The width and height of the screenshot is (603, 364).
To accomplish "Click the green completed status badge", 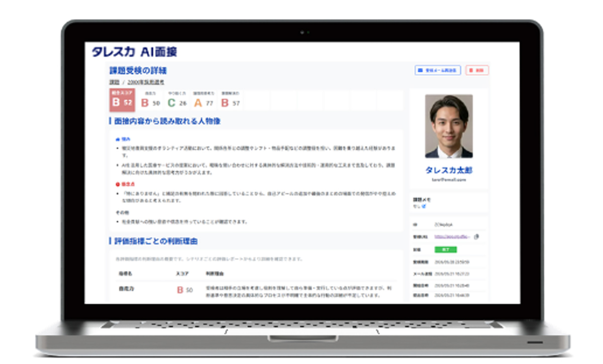I will tap(446, 249).
